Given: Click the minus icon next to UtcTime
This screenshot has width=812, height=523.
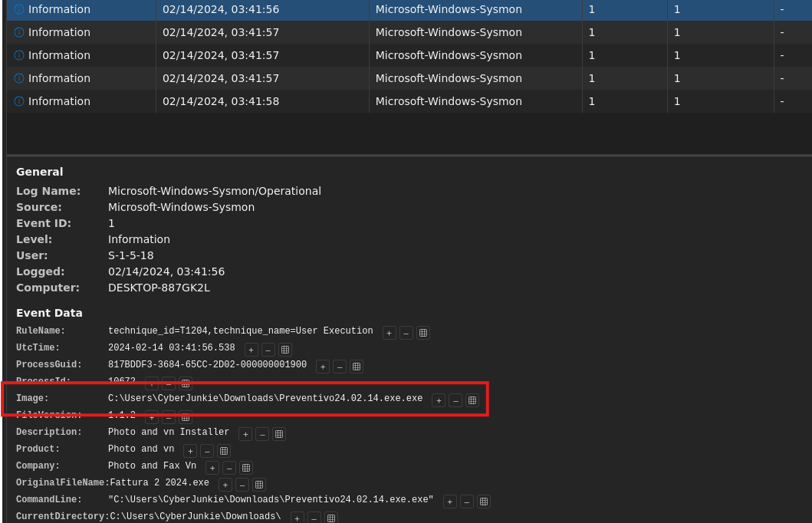Looking at the screenshot, I should pyautogui.click(x=268, y=350).
